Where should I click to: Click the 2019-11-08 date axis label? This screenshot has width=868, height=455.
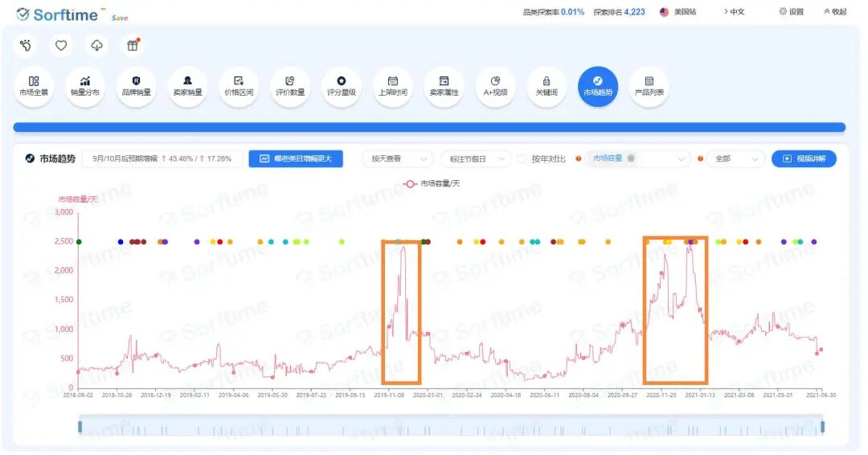tap(389, 396)
